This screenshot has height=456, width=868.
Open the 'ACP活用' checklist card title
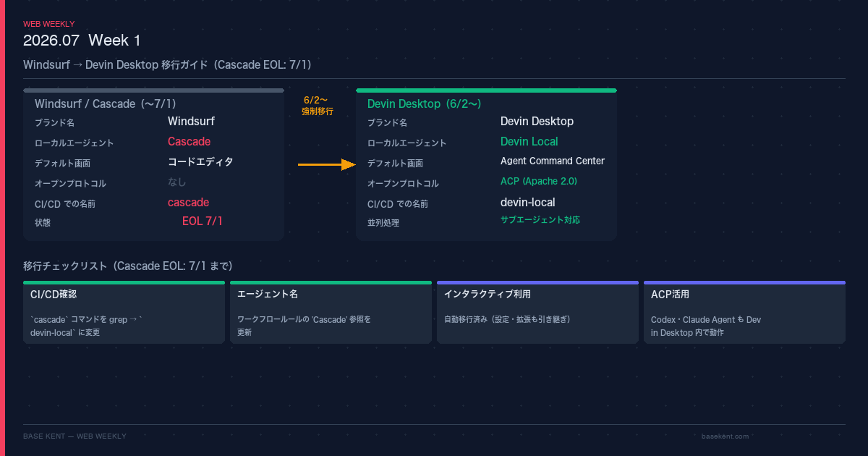coord(670,295)
